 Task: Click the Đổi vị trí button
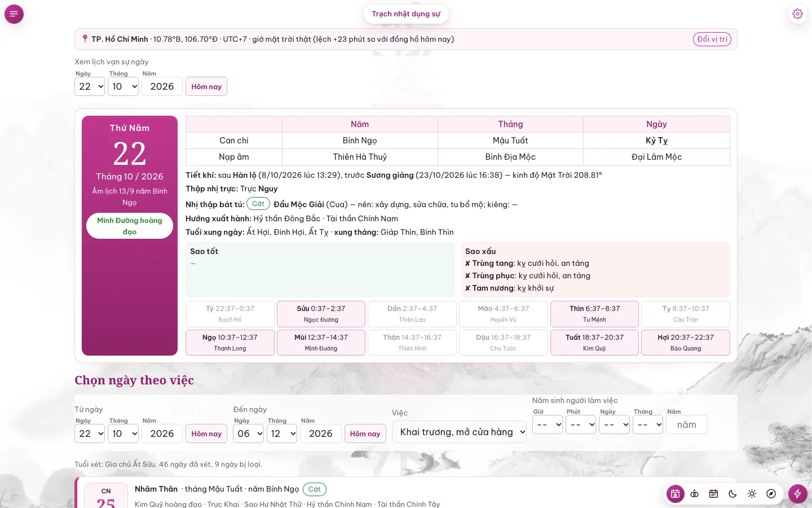point(712,39)
